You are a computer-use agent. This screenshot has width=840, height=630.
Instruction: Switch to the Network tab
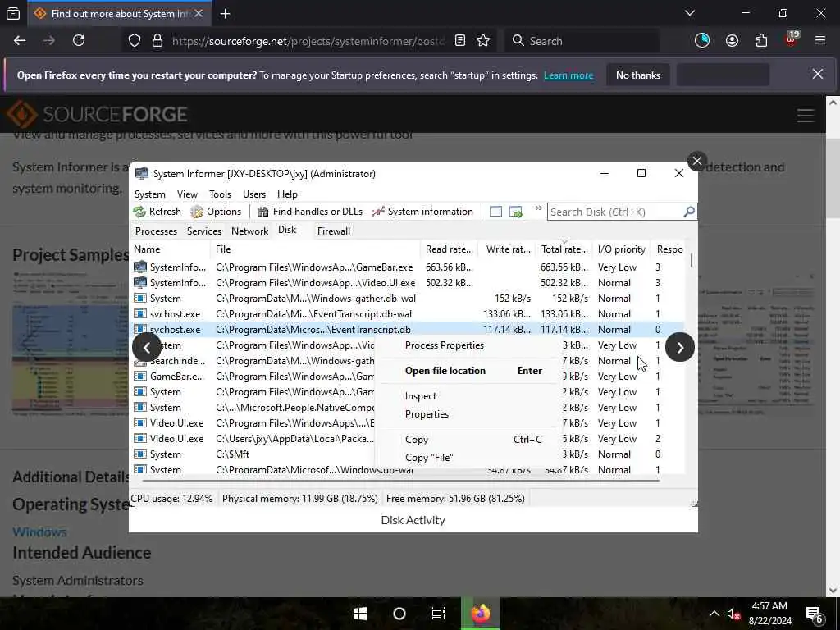tap(249, 231)
